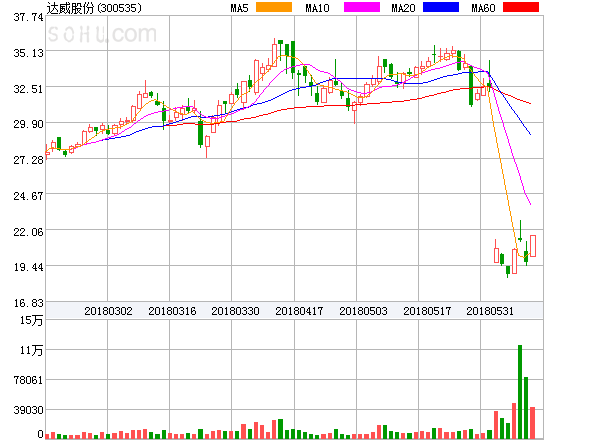Viewport: 600px width, 440px height.
Task: Click the magenta MA10 legend swatch
Action: pyautogui.click(x=362, y=7)
